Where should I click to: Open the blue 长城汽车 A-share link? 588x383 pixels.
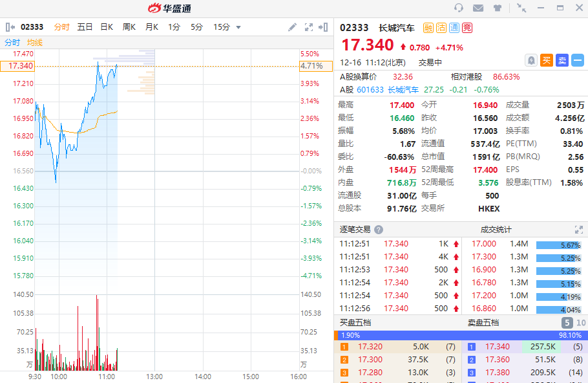(403, 90)
